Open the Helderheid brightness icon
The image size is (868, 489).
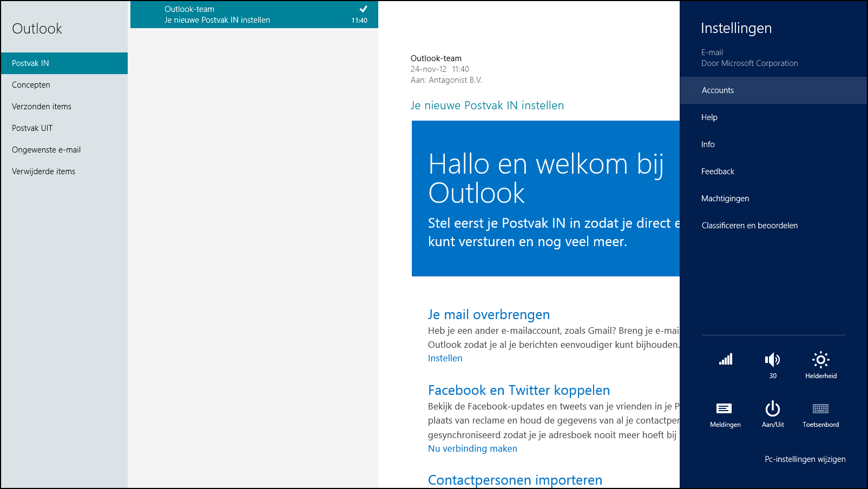(x=821, y=360)
